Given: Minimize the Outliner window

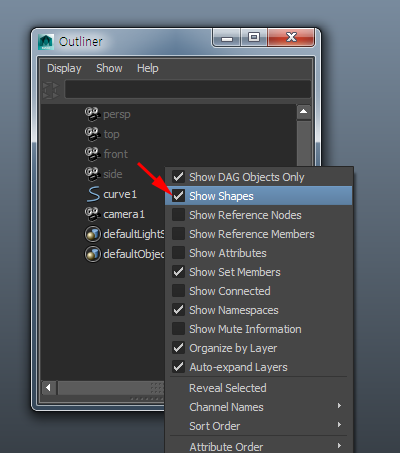Looking at the screenshot, I should point(227,37).
